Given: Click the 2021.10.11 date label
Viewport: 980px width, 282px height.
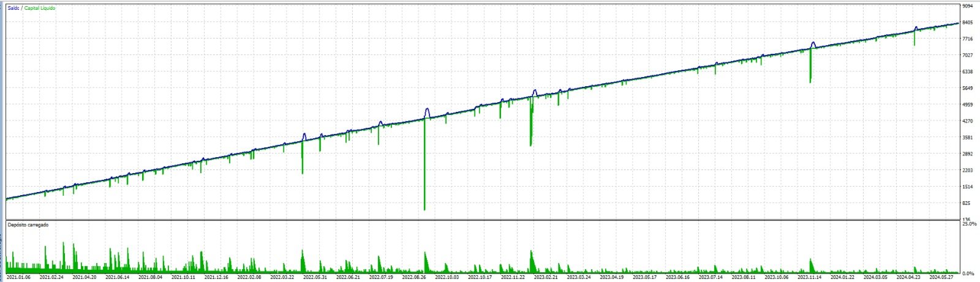Looking at the screenshot, I should tap(184, 277).
